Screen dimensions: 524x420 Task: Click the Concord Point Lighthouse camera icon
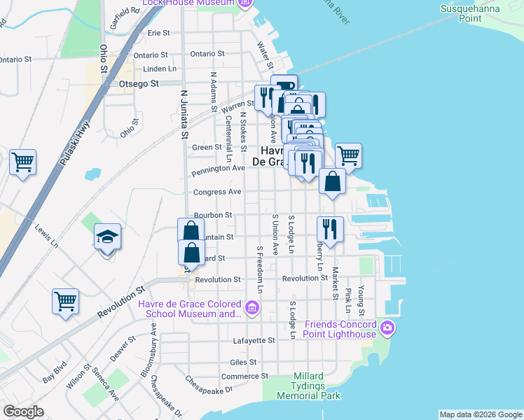pyautogui.click(x=387, y=328)
